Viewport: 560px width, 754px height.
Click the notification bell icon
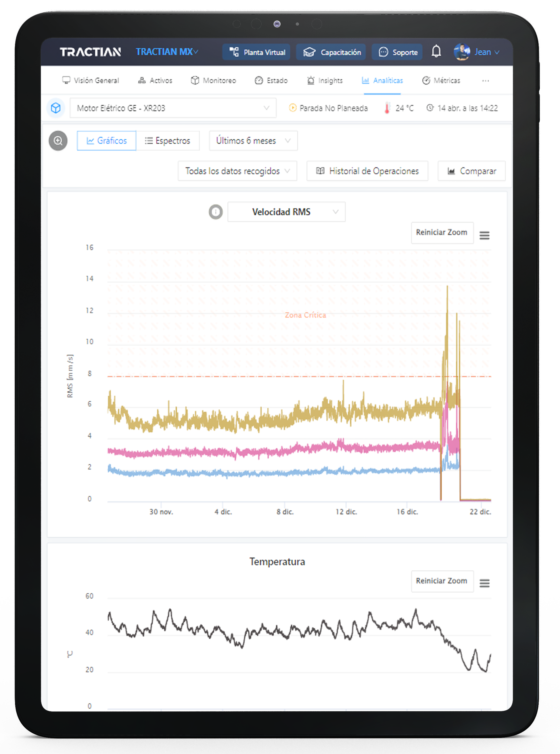pos(436,52)
